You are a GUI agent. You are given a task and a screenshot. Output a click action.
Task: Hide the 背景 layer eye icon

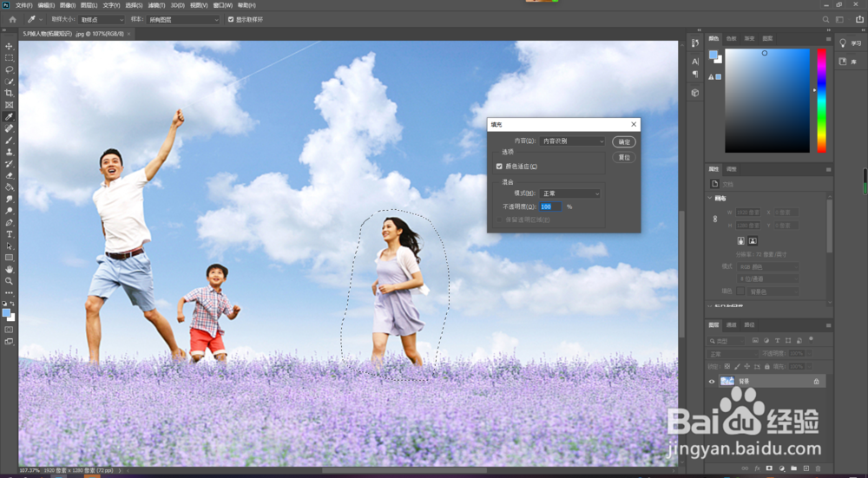coord(712,381)
